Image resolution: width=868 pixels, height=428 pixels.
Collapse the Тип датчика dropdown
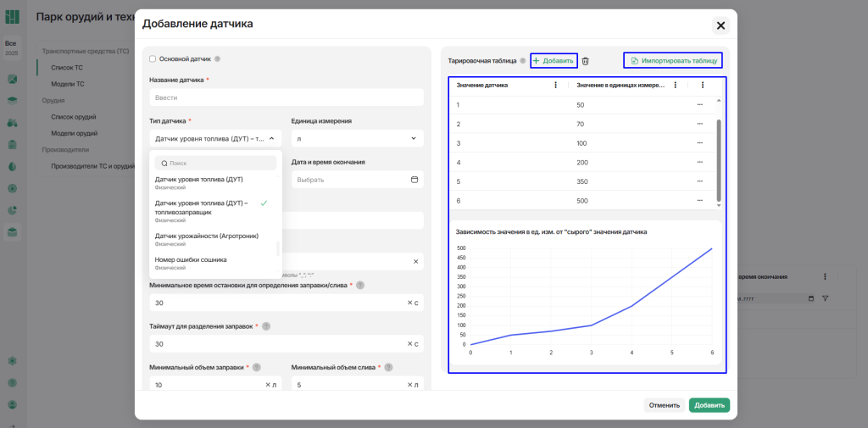point(273,138)
